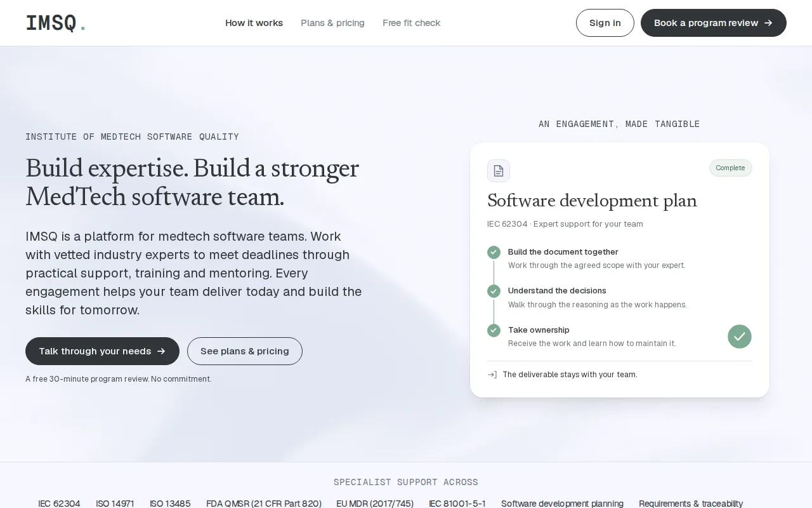Click the main hero headline
812x508 pixels.
tap(192, 182)
